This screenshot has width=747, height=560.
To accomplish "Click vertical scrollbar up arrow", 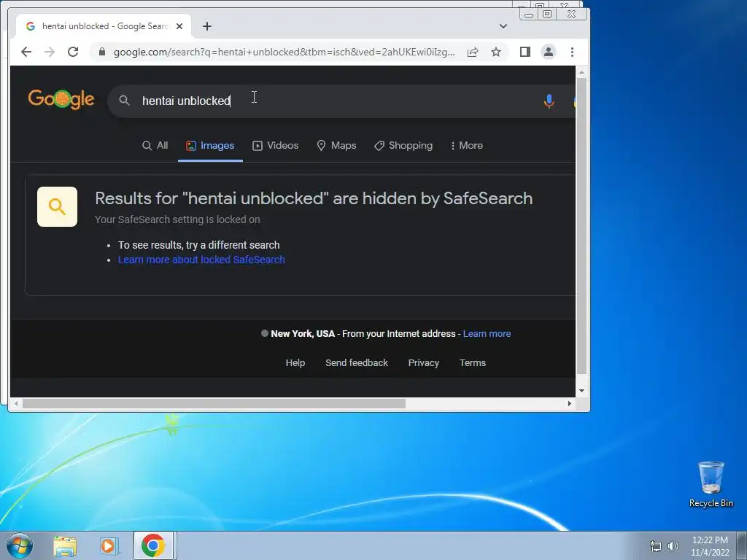I will tap(581, 72).
